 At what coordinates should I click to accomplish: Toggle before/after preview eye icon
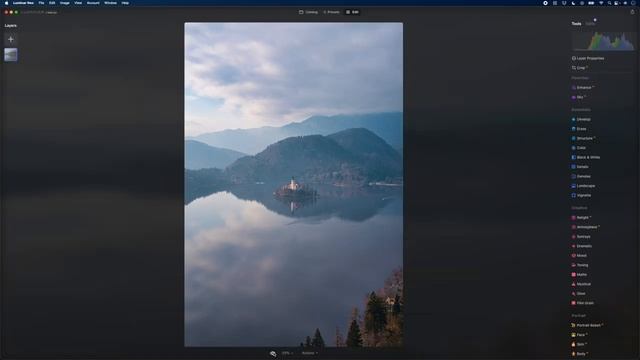tap(273, 353)
